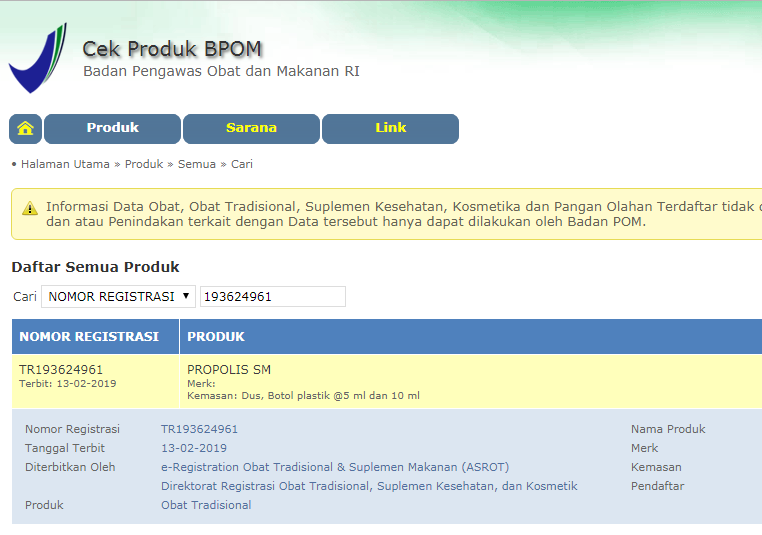This screenshot has height=535, width=762.
Task: Open the Sarana menu tab
Action: (x=251, y=129)
